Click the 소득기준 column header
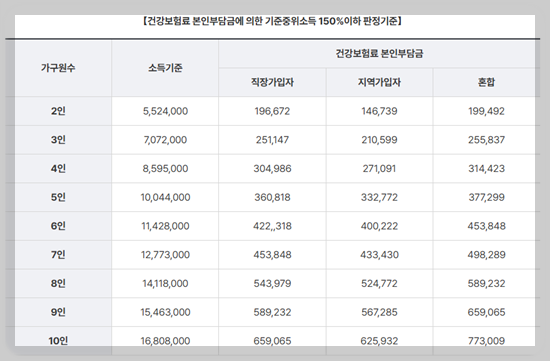Screen dimensions: 550x361 point(165,68)
